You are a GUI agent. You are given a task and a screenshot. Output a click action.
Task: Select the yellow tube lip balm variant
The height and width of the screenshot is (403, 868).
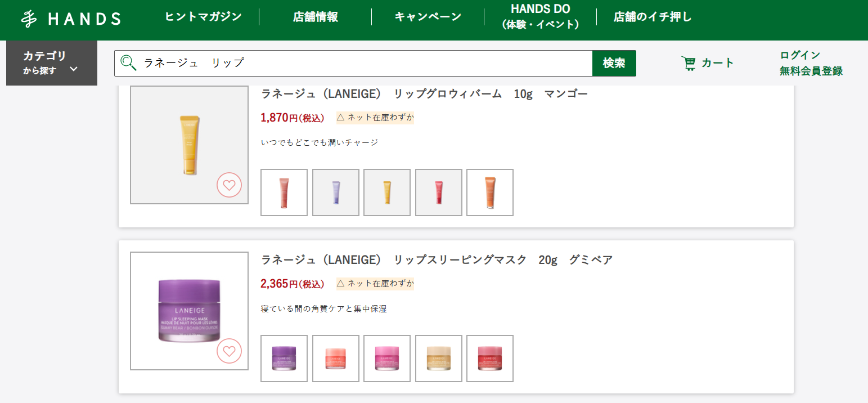click(387, 192)
